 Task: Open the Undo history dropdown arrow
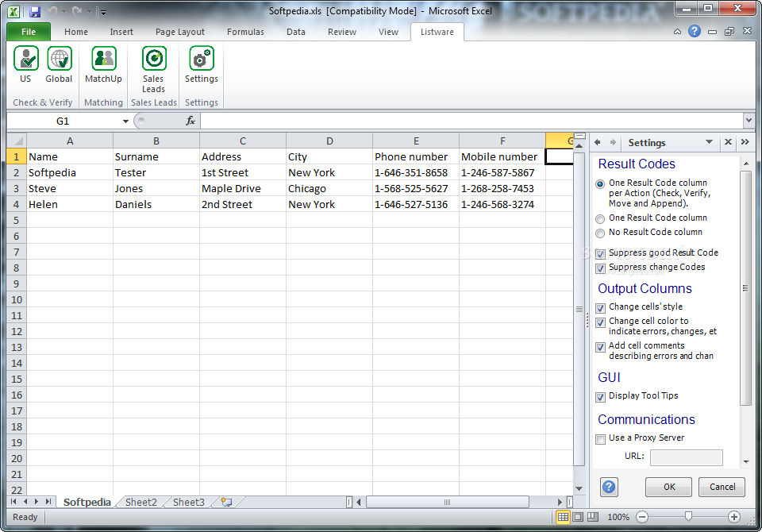tap(64, 11)
